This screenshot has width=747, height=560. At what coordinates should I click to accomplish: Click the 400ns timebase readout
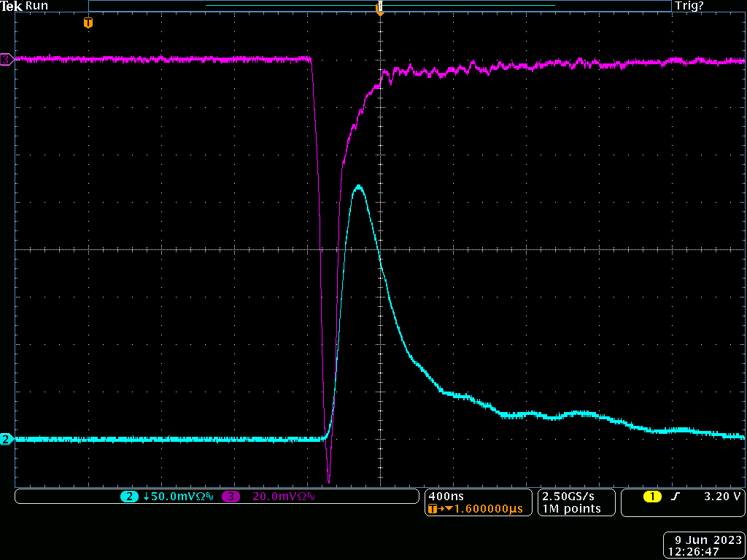point(445,496)
